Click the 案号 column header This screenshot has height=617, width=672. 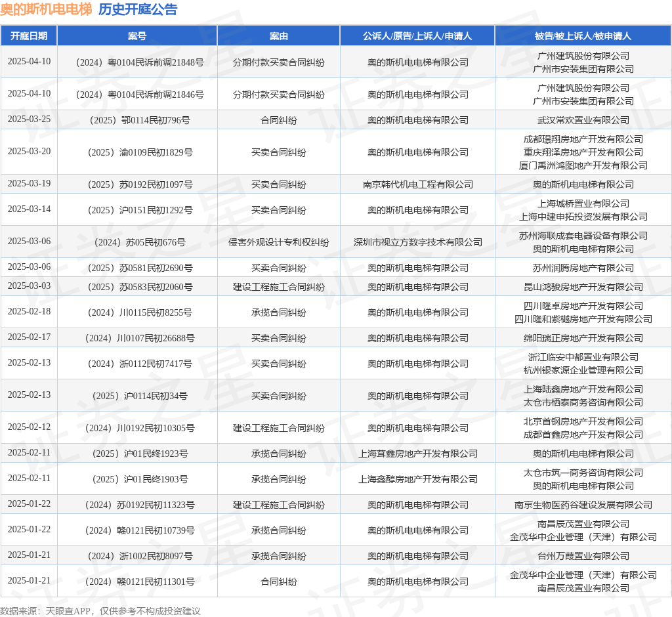[137, 36]
